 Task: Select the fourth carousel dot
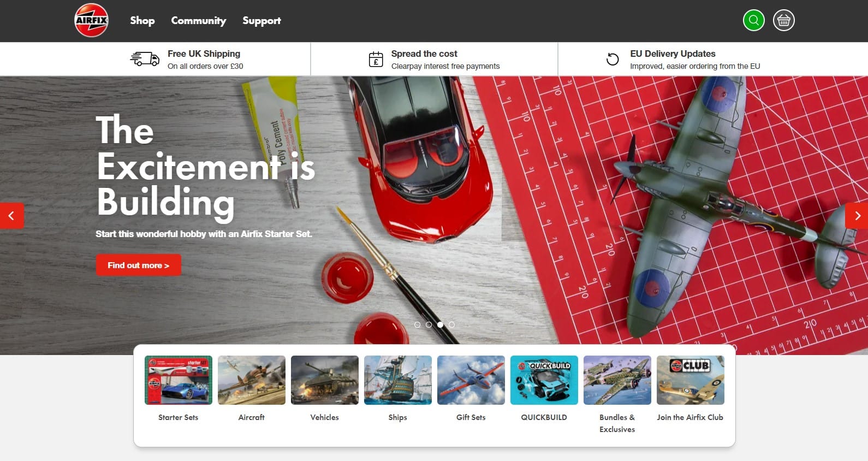[x=451, y=324]
